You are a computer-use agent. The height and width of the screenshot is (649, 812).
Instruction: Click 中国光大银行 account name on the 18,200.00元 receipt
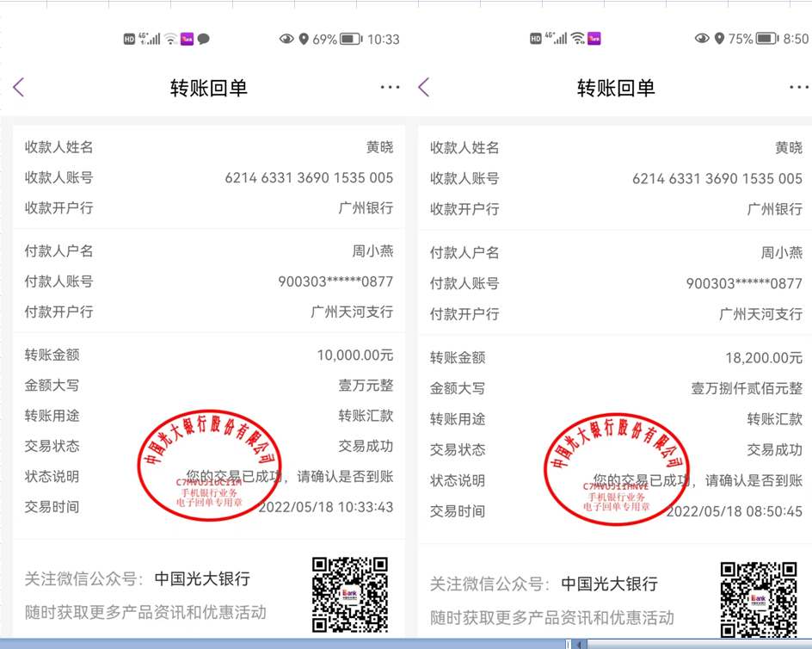point(609,584)
